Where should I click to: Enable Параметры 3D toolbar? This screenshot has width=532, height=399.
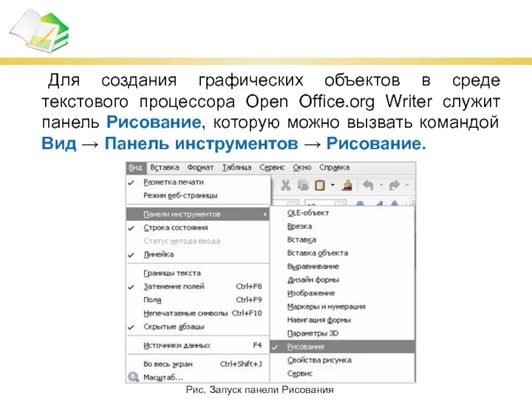click(342, 334)
